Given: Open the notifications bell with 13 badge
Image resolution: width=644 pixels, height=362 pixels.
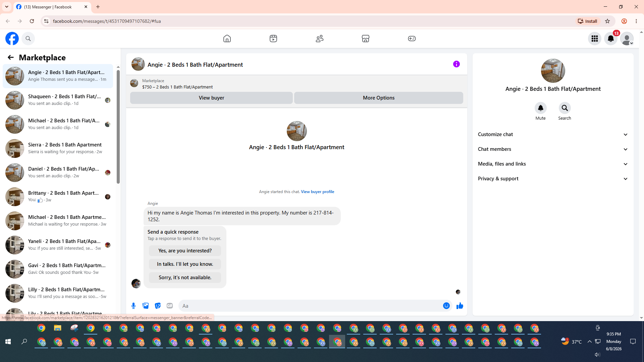Looking at the screenshot, I should (611, 39).
